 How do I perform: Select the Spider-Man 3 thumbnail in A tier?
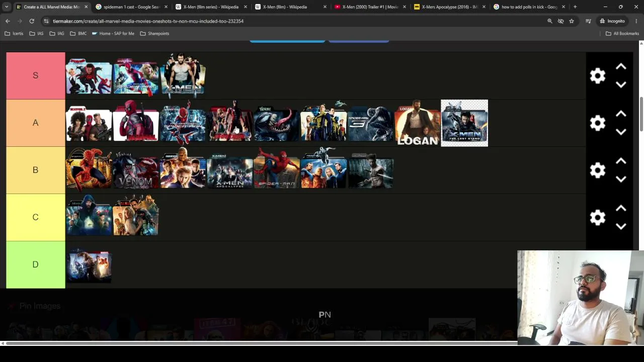click(x=371, y=123)
